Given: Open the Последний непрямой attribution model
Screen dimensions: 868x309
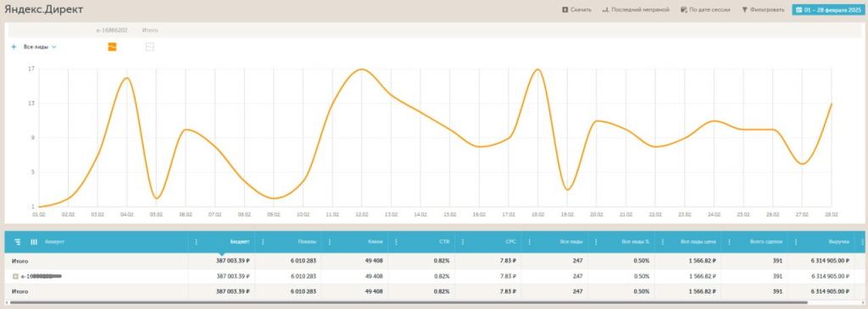Looking at the screenshot, I should click(x=636, y=9).
